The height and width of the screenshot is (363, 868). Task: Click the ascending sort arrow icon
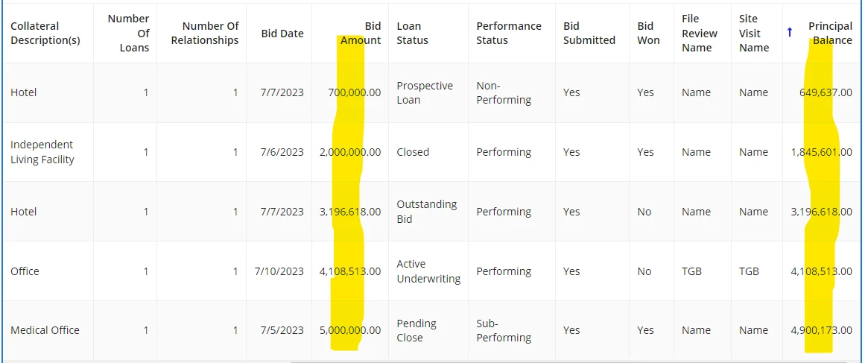click(790, 33)
